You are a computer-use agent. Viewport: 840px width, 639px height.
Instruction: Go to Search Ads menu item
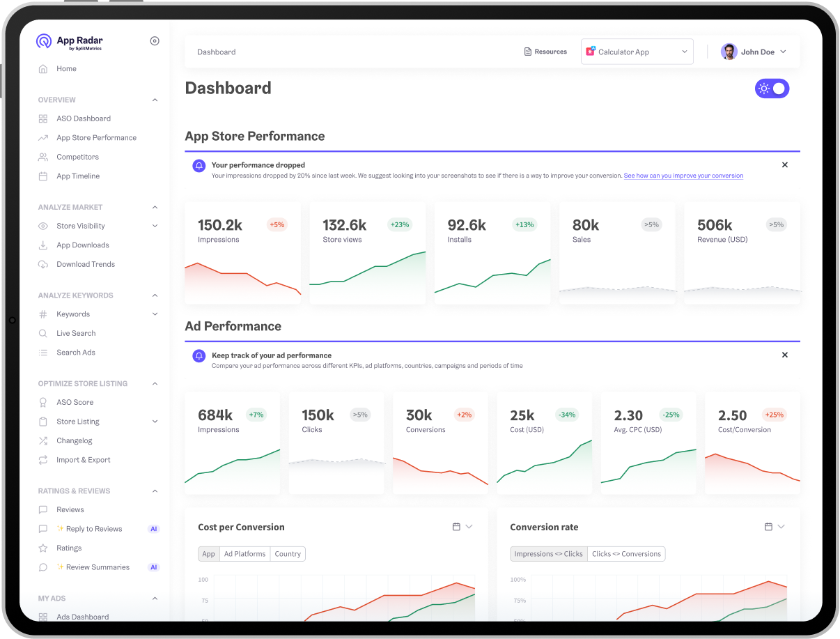76,353
